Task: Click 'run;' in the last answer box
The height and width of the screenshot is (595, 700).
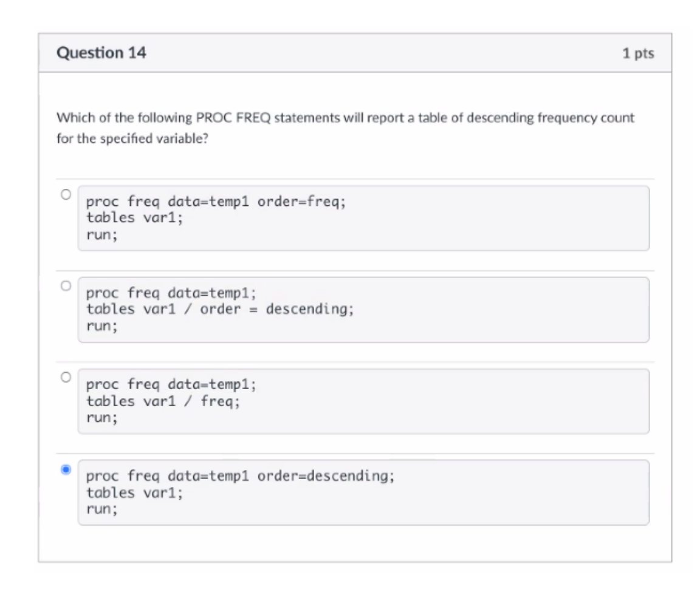Action: coord(102,509)
